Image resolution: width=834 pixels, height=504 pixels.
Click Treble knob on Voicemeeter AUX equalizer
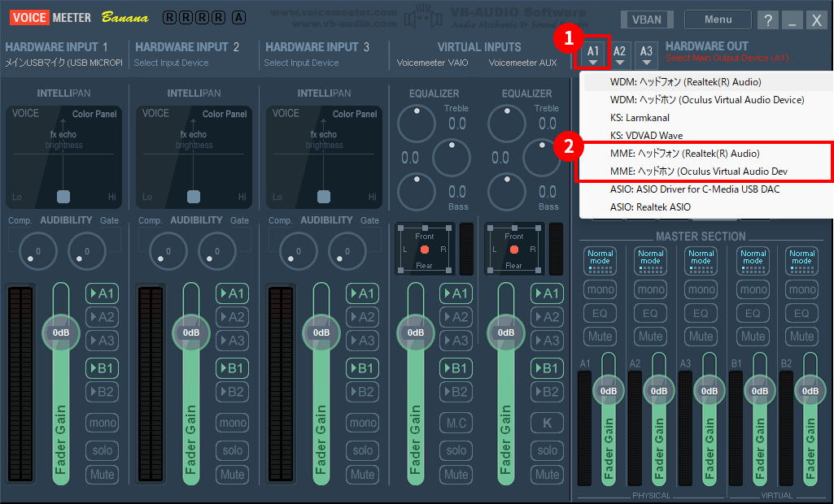point(507,124)
